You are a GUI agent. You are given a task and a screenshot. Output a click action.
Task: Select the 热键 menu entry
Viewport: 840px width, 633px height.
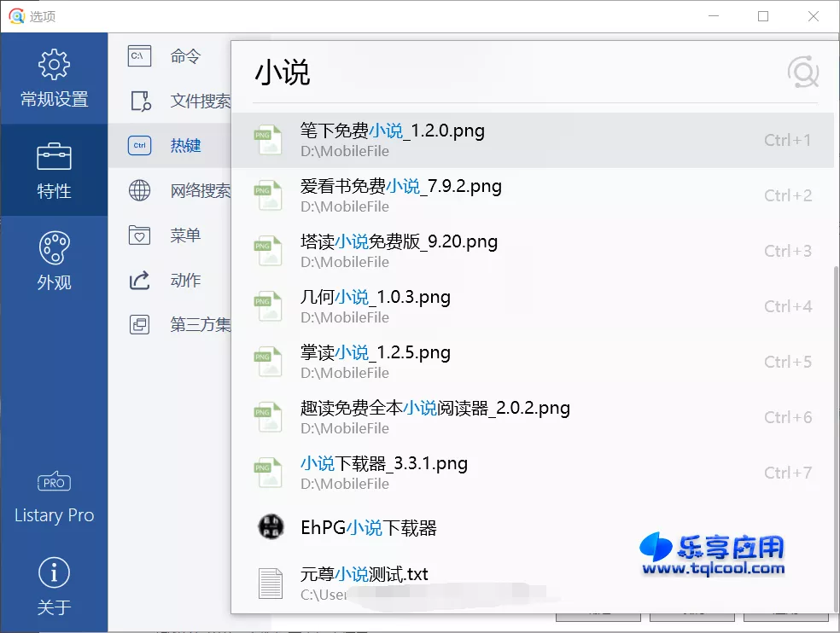tap(185, 145)
